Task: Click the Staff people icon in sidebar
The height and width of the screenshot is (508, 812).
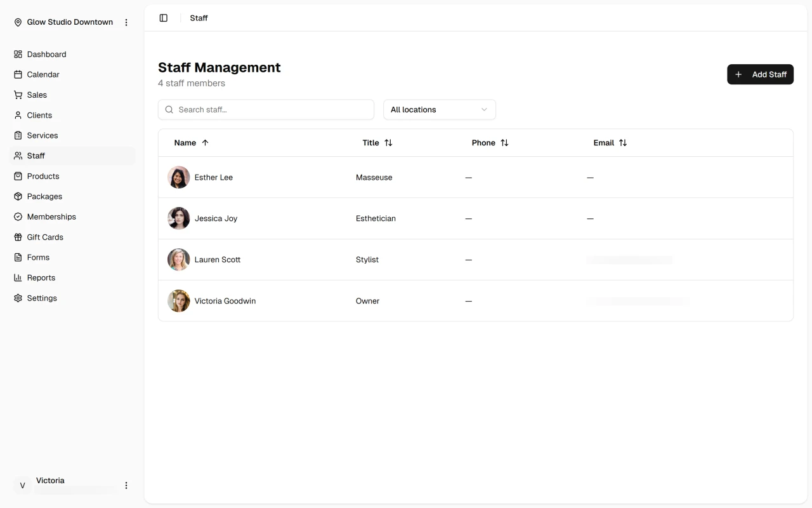Action: (18, 156)
